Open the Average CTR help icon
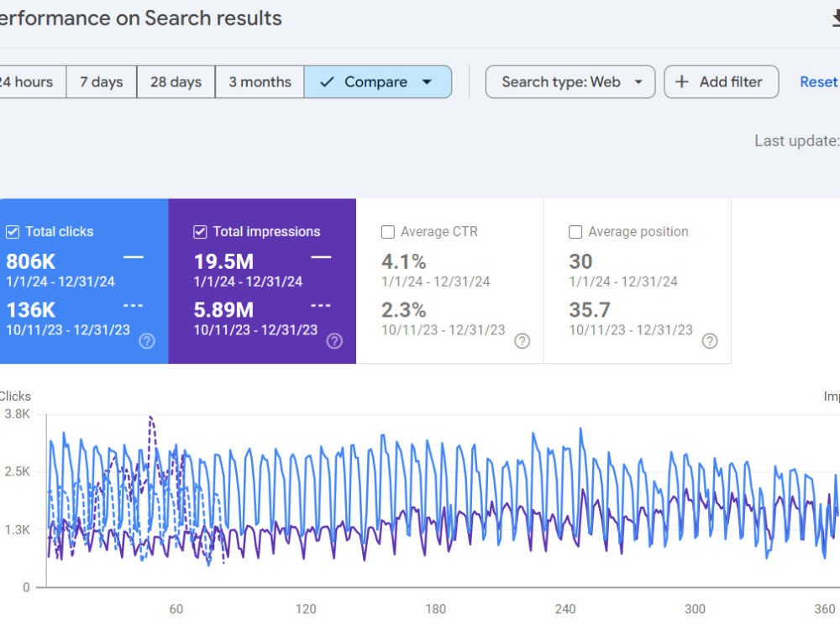840x631 pixels. pos(522,341)
